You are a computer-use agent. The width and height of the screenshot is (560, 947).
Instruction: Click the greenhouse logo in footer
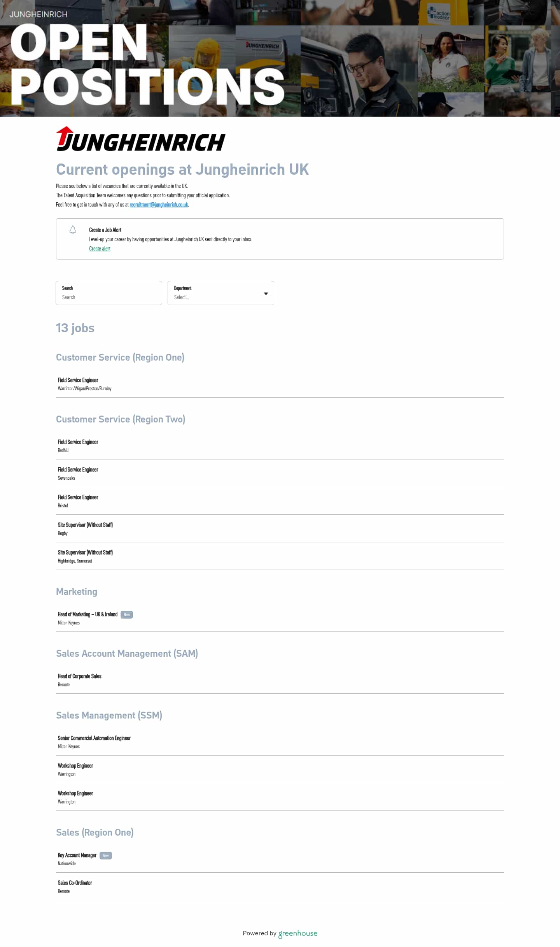point(298,933)
